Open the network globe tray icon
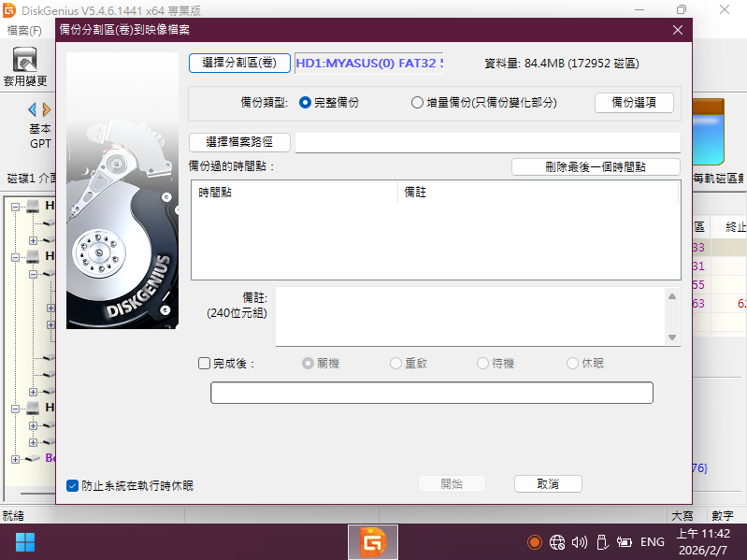This screenshot has height=560, width=747. [557, 542]
